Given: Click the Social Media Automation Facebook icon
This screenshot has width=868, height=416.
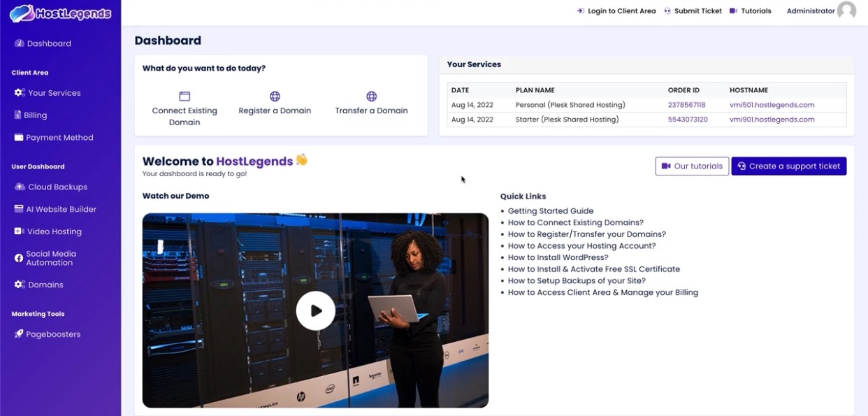Looking at the screenshot, I should (x=19, y=258).
